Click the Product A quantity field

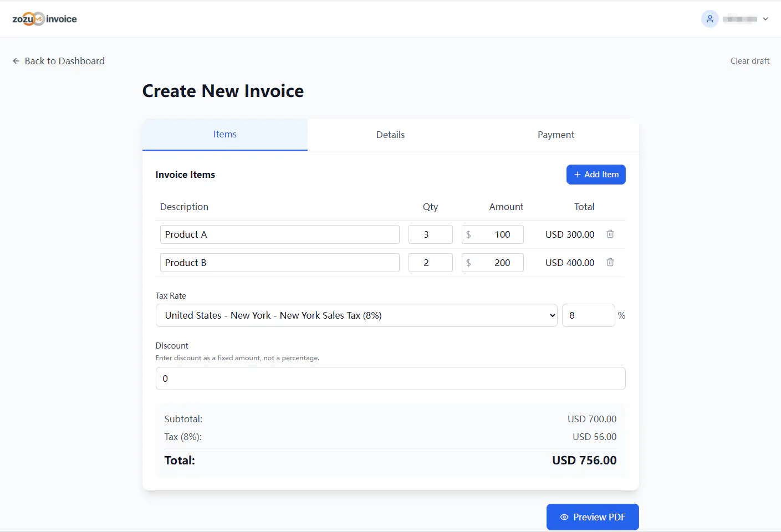click(431, 234)
